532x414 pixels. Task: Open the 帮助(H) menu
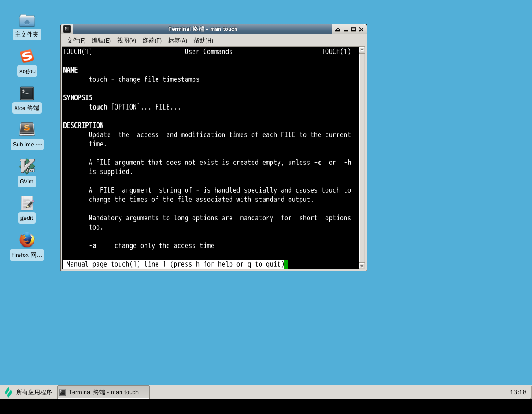click(203, 41)
